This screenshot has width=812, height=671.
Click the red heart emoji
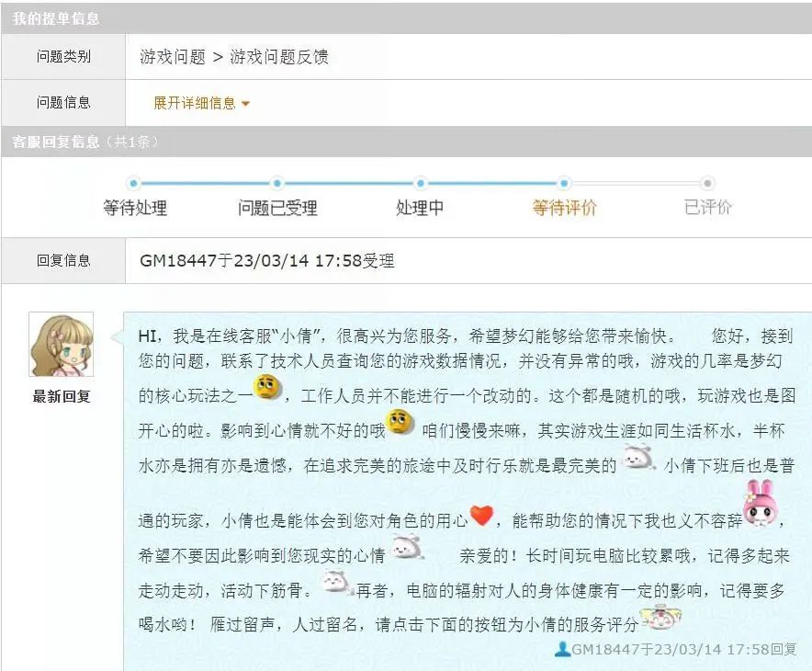click(x=482, y=515)
